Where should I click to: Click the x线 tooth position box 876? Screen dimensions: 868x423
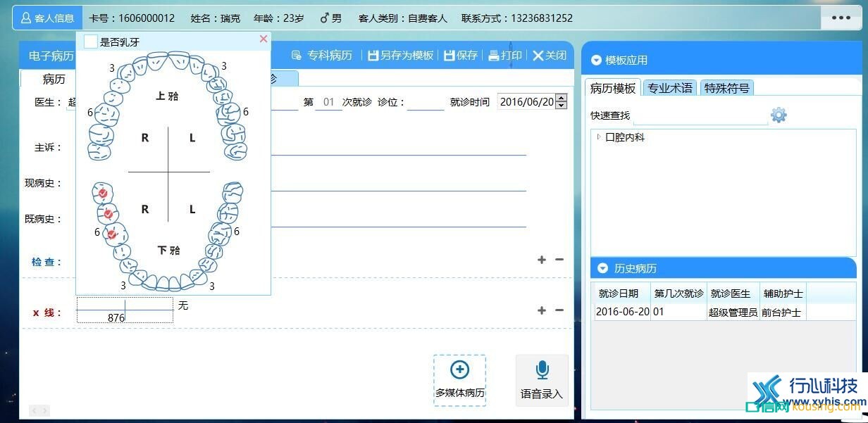tap(125, 310)
